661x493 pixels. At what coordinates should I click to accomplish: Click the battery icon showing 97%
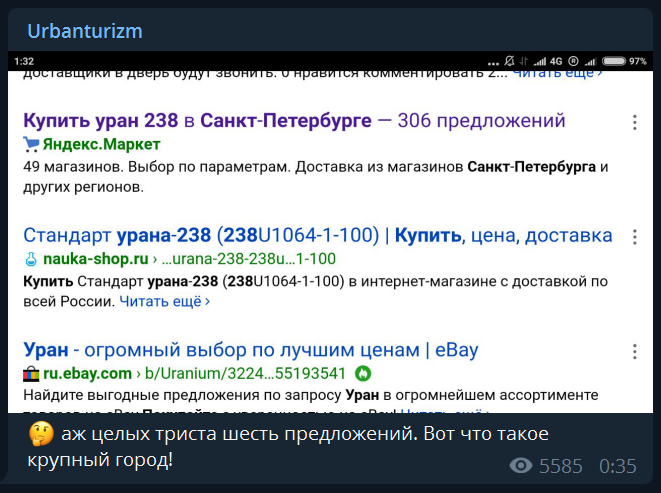pos(614,61)
